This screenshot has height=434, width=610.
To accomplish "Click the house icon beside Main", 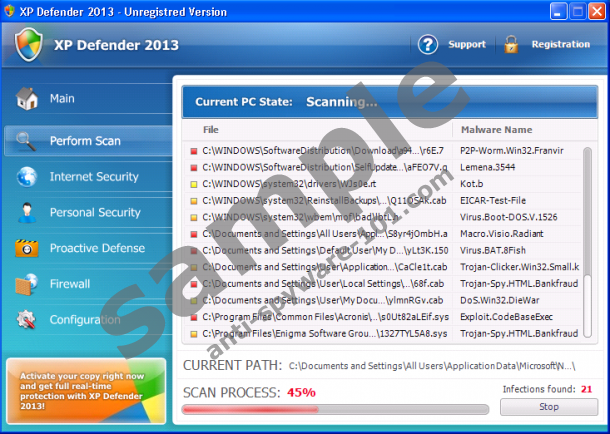I will pos(27,99).
